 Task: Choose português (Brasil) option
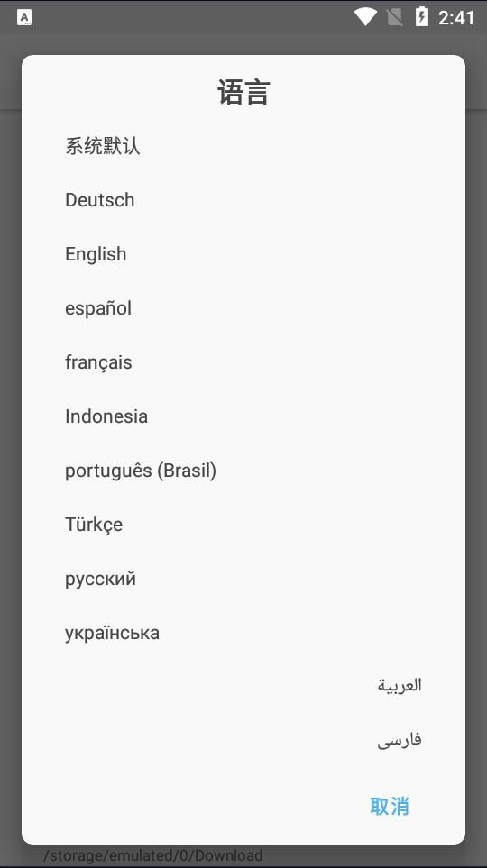(x=243, y=471)
